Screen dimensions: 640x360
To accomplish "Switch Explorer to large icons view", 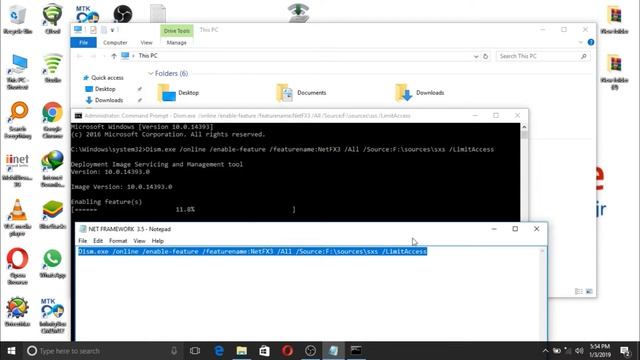I will [x=589, y=291].
